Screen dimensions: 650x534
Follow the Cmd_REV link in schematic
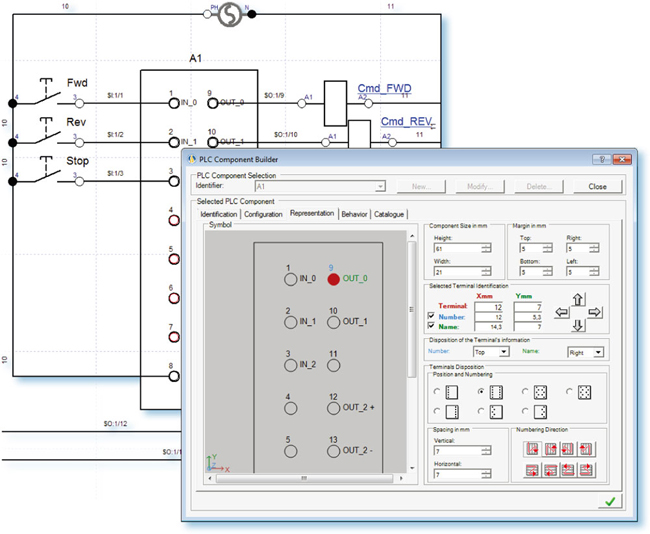coord(407,121)
